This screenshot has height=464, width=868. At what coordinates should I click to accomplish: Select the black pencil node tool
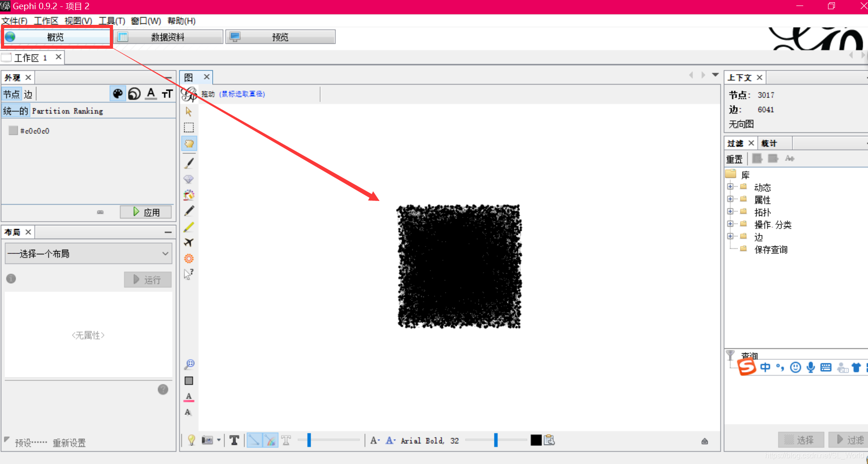tap(189, 211)
